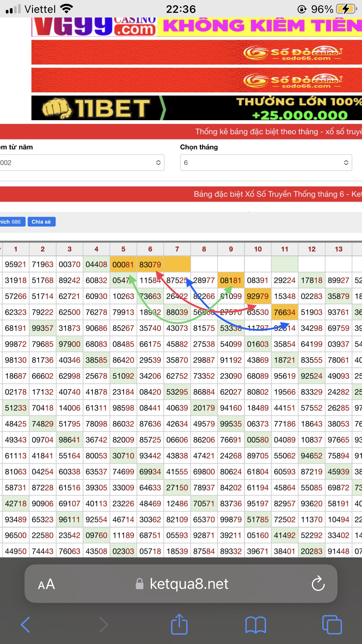
Task: Select column header 5 in the table
Action: (123, 249)
